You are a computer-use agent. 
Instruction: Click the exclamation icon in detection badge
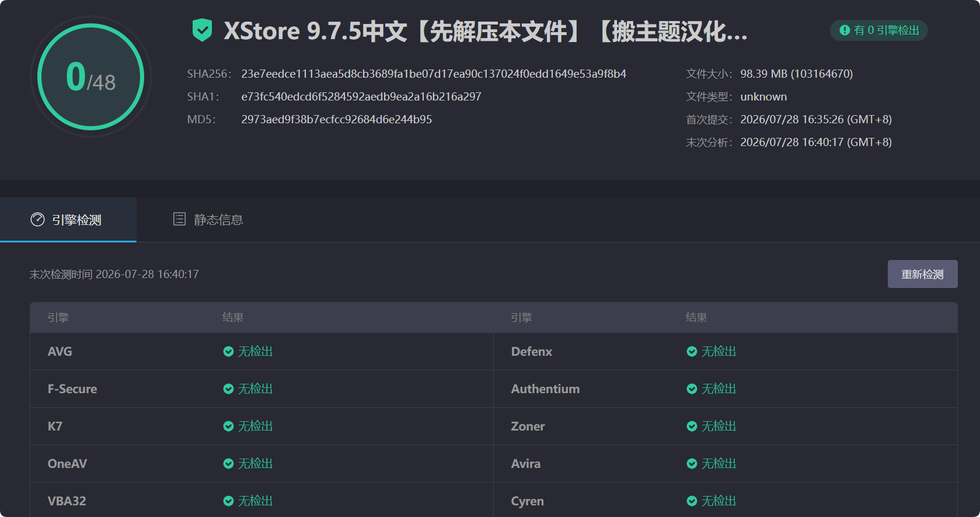point(845,30)
